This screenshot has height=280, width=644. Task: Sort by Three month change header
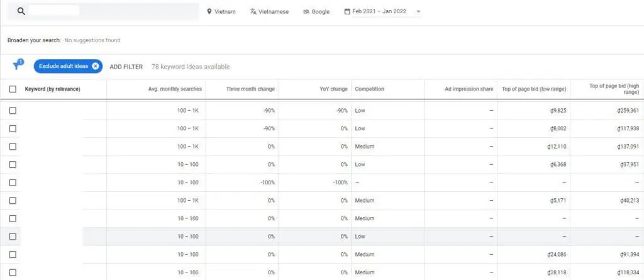pos(250,89)
